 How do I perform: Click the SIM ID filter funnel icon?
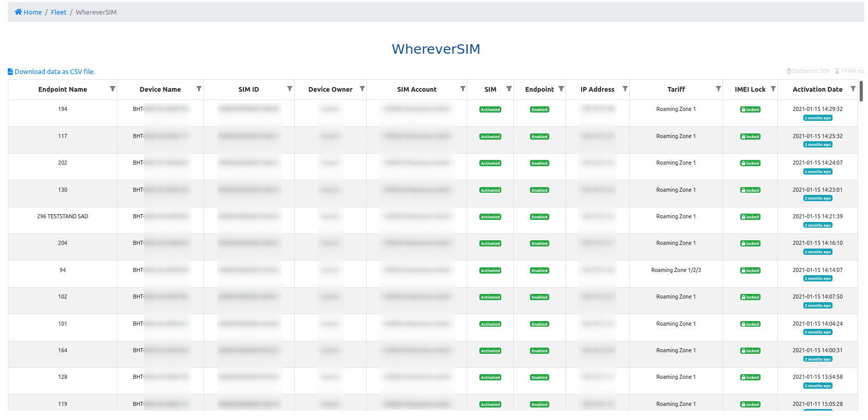290,89
